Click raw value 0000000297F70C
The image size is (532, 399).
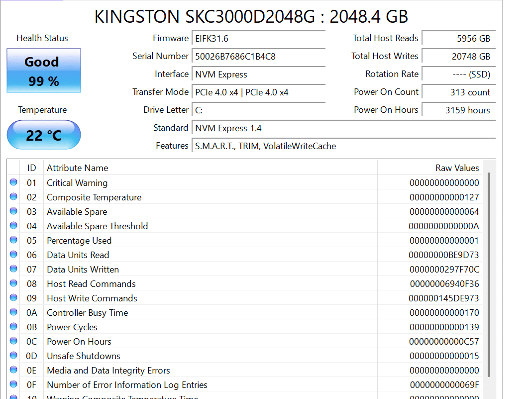[x=444, y=269]
